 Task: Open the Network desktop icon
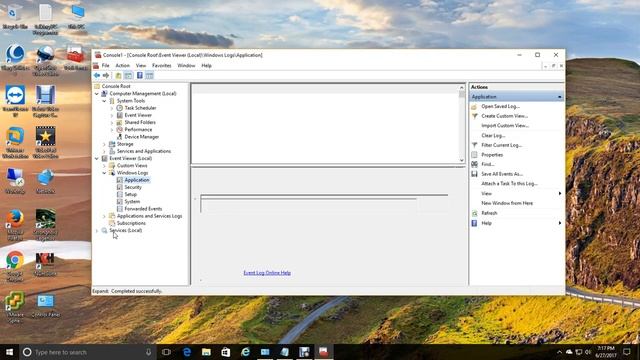click(45, 181)
